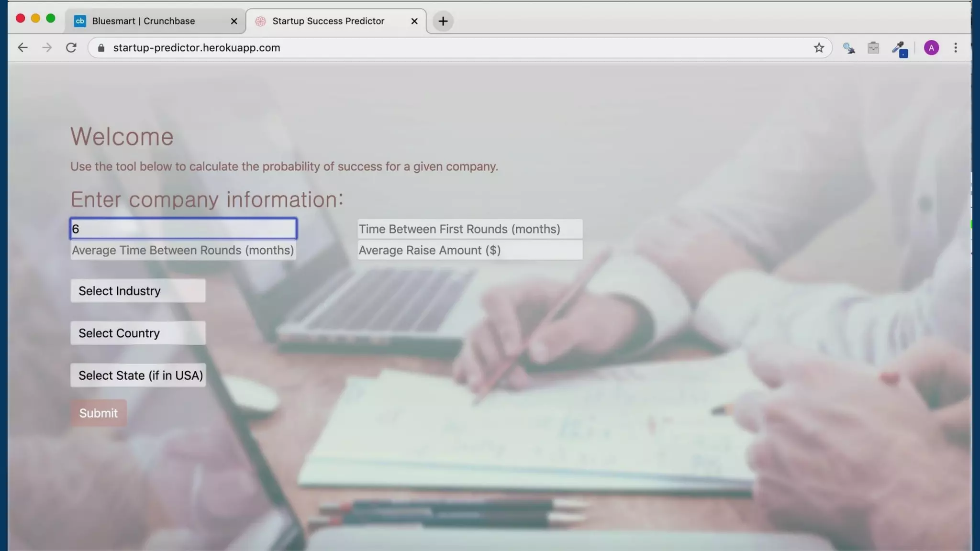Expand Select State (if in USA) dropdown

pyautogui.click(x=138, y=375)
